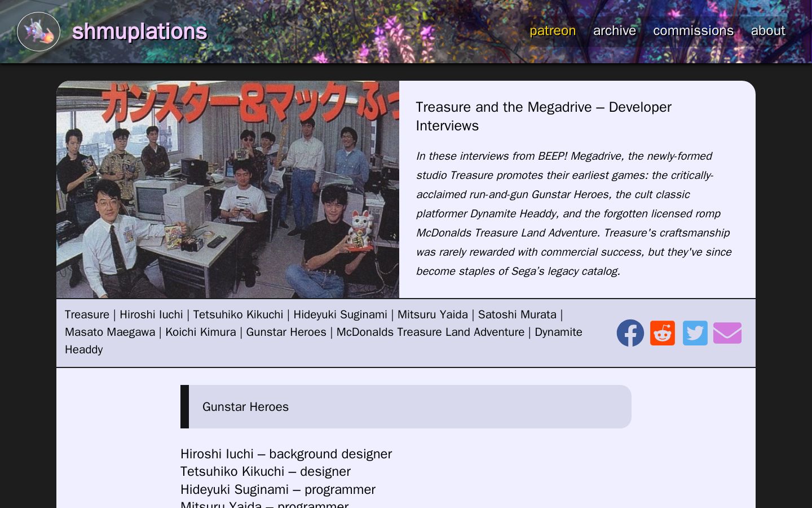Image resolution: width=812 pixels, height=508 pixels.
Task: Click the line 'Hiroshi Iuchi – background designer'
Action: click(286, 454)
